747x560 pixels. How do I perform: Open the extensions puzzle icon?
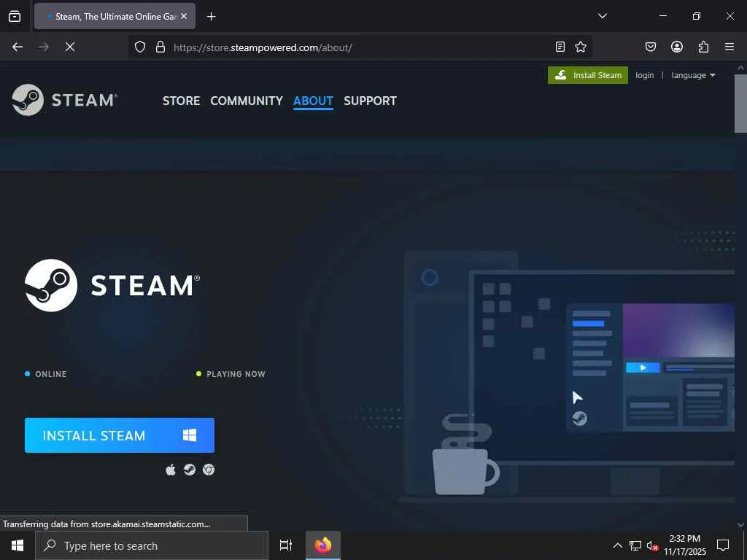[703, 47]
